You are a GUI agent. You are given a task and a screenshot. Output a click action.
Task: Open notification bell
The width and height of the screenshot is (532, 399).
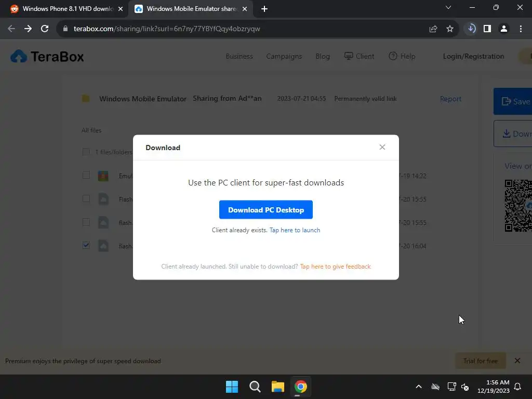[518, 387]
